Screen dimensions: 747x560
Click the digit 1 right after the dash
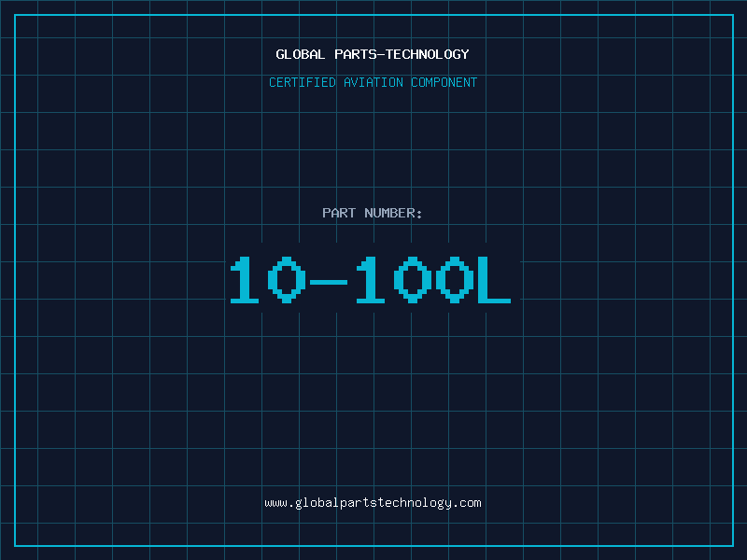tap(371, 280)
